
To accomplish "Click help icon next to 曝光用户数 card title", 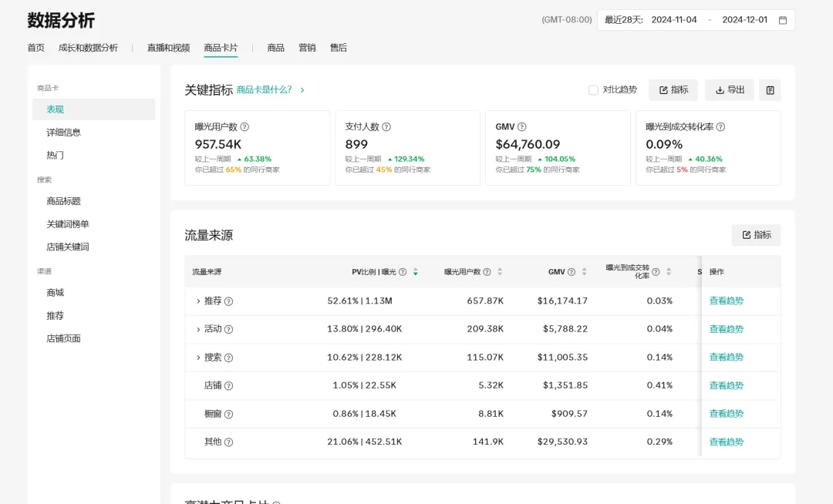I will click(245, 127).
